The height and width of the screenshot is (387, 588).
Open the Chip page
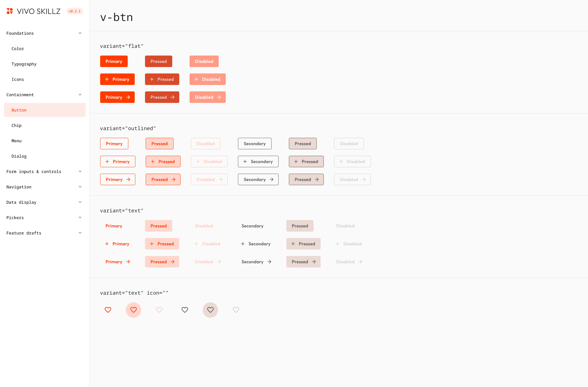45,125
